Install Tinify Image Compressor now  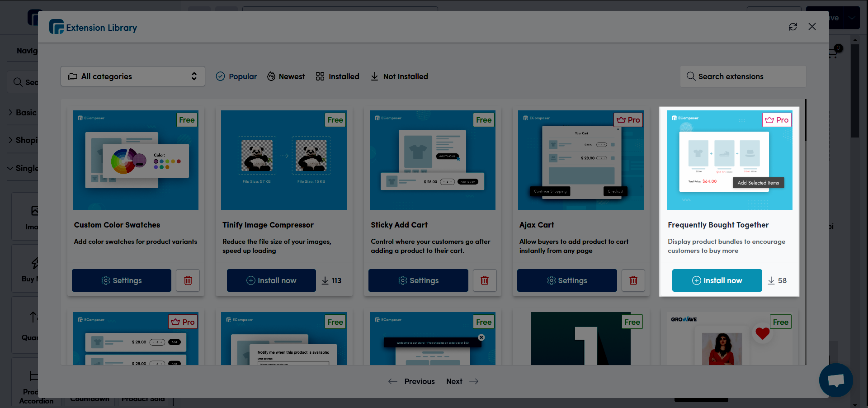click(271, 280)
